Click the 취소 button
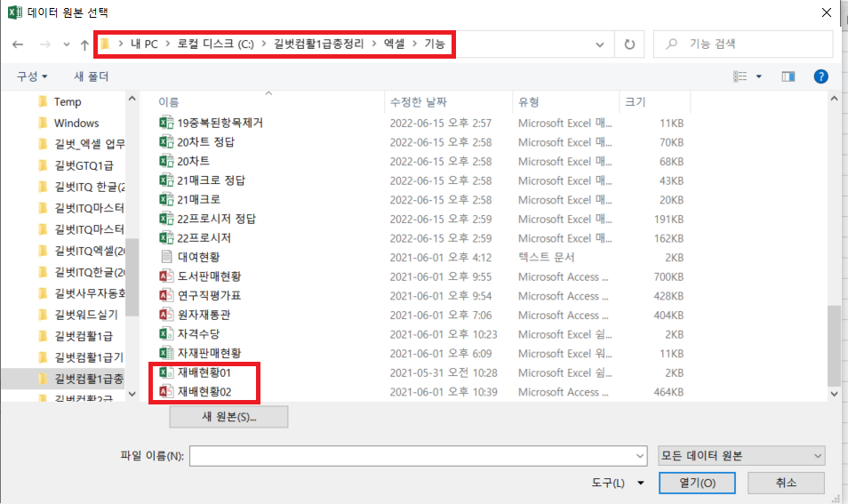 [786, 483]
